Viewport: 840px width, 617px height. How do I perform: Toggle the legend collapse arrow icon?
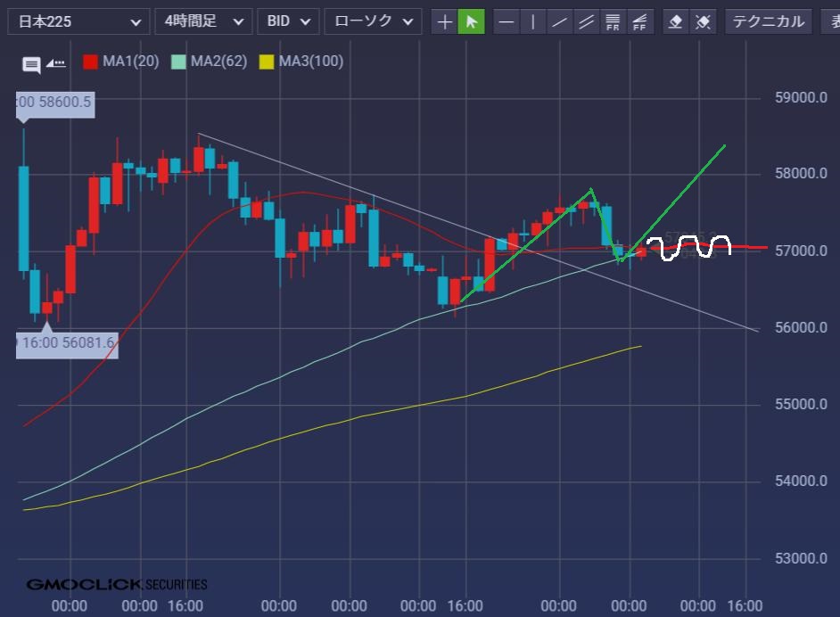[x=55, y=62]
